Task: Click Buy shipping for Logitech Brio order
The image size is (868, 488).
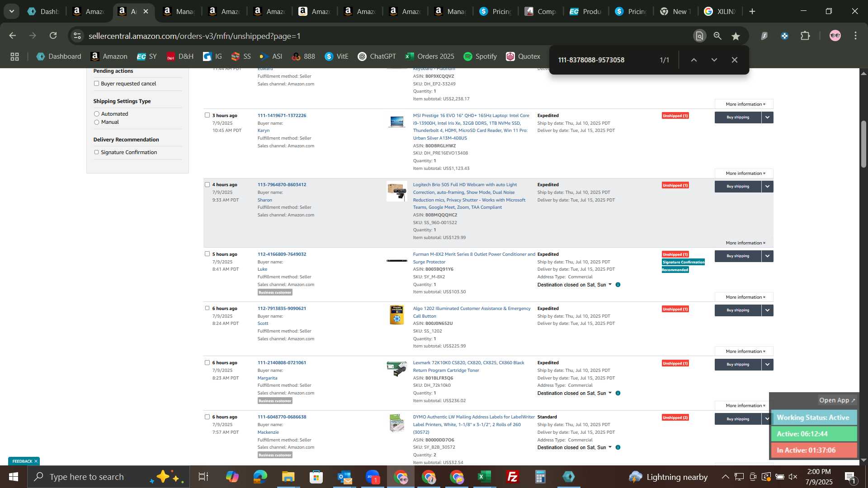Action: pyautogui.click(x=738, y=187)
